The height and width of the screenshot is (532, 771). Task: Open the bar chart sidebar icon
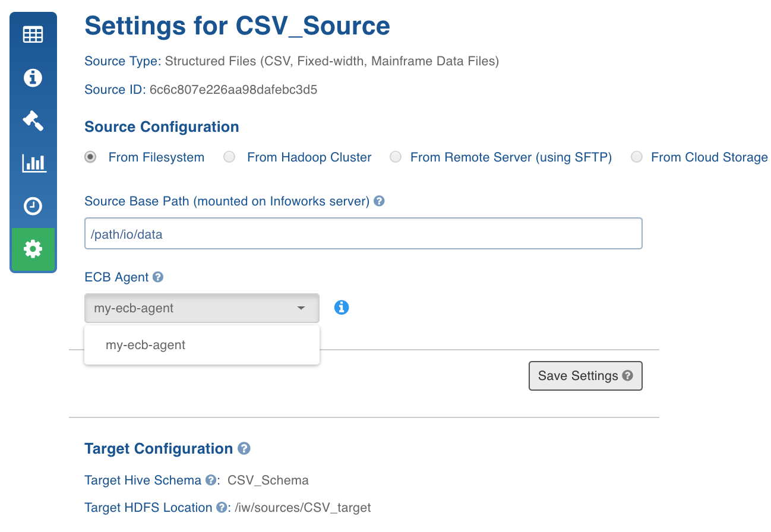click(x=33, y=163)
